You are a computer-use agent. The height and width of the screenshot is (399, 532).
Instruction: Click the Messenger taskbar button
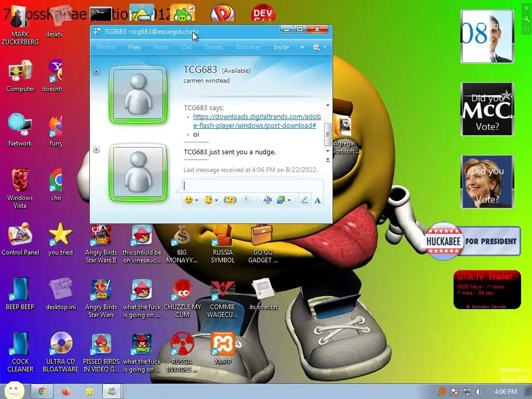[x=112, y=392]
